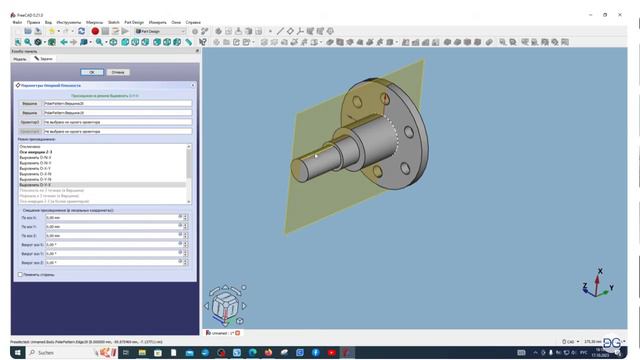Click the Datum plane tool icon
This screenshot has width=640, height=360.
point(290,31)
